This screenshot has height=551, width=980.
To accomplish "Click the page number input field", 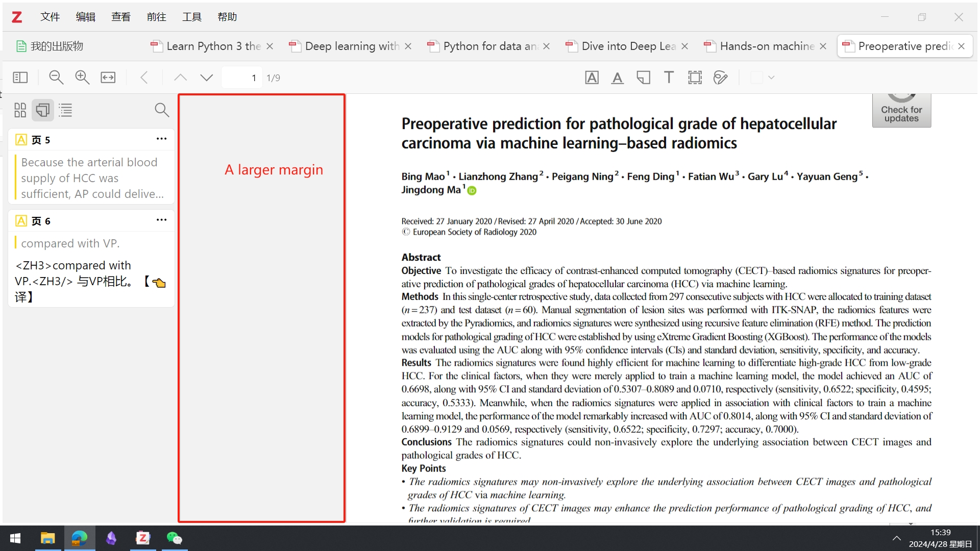I will [242, 78].
